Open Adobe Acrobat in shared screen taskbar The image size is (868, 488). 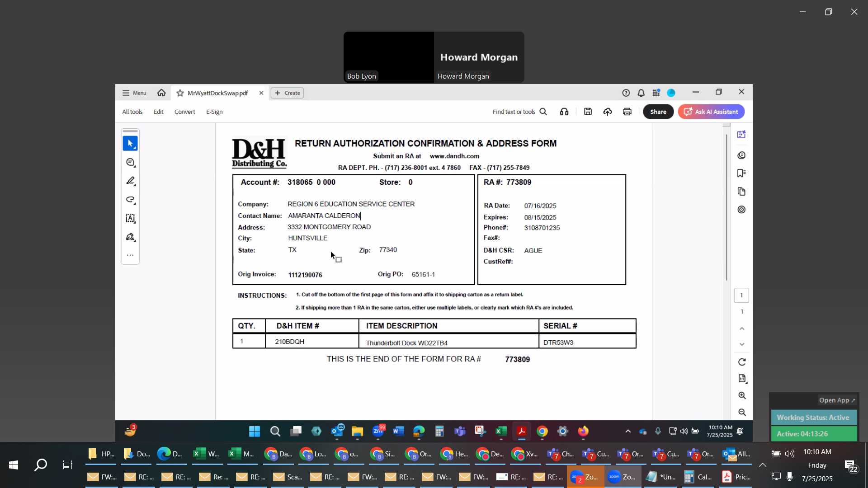[521, 432]
